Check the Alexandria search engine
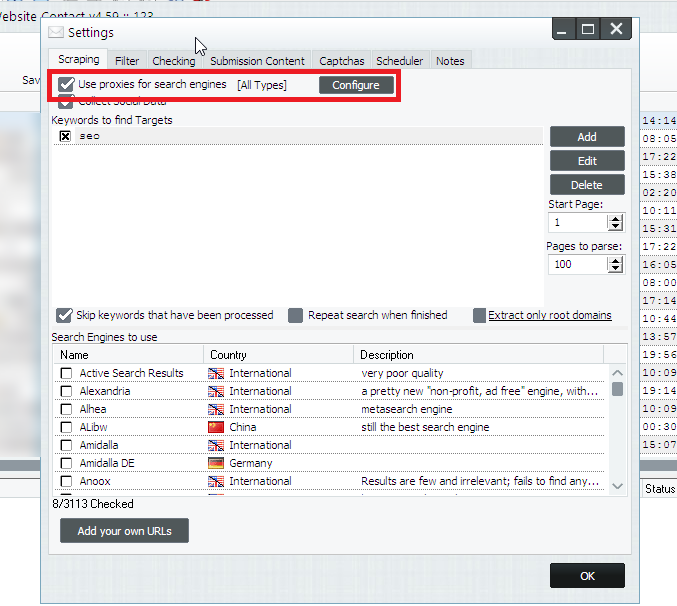 click(x=66, y=391)
